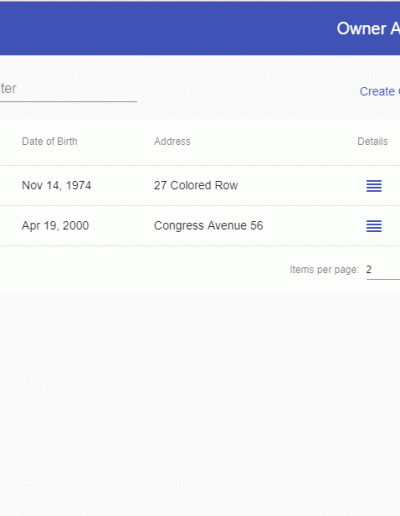This screenshot has height=516, width=400.
Task: Select the Apr 19, 2000 date cell
Action: coord(55,226)
